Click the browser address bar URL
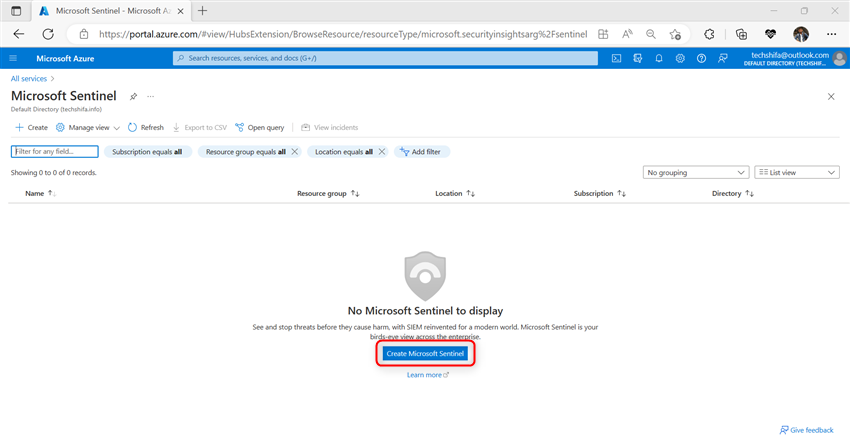This screenshot has width=850, height=446. click(x=343, y=34)
